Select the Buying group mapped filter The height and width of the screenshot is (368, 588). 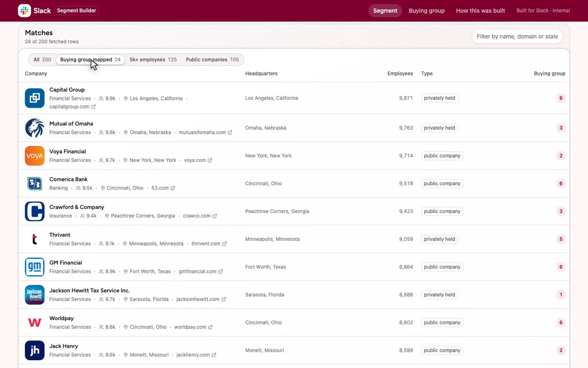[x=90, y=60]
